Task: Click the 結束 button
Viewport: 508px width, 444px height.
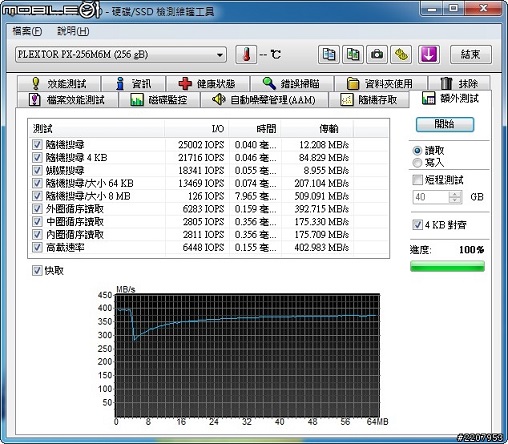Action: (471, 54)
